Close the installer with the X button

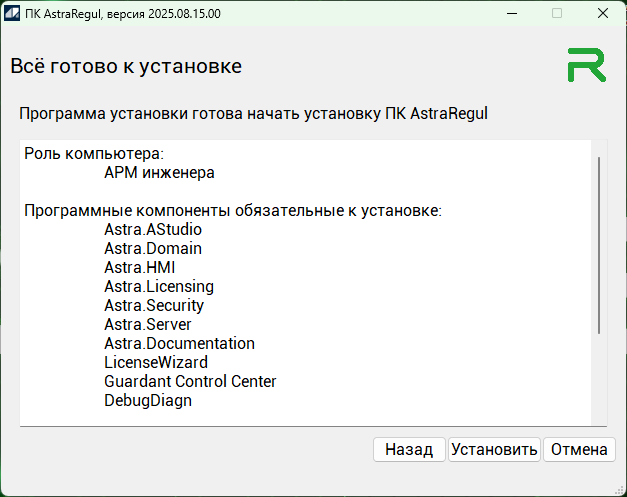pos(603,14)
